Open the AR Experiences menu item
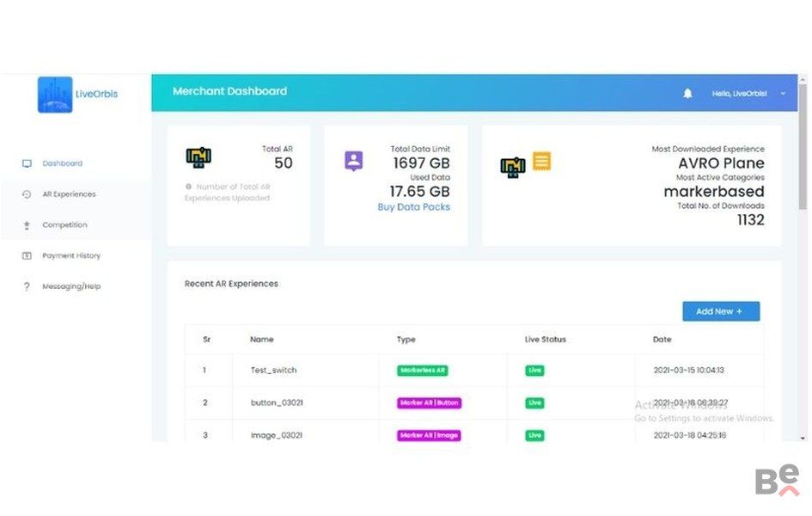This screenshot has width=812, height=516. [69, 194]
